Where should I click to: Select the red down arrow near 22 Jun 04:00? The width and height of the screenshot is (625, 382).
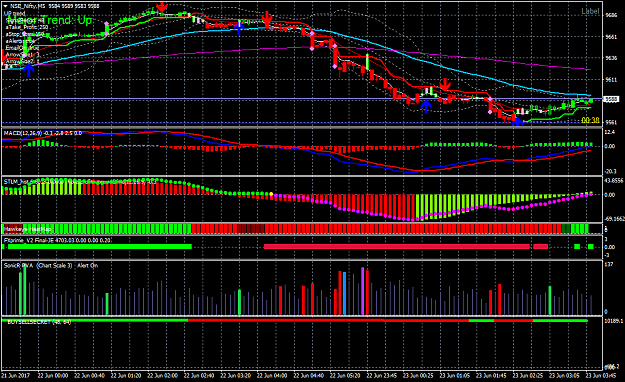click(x=267, y=18)
